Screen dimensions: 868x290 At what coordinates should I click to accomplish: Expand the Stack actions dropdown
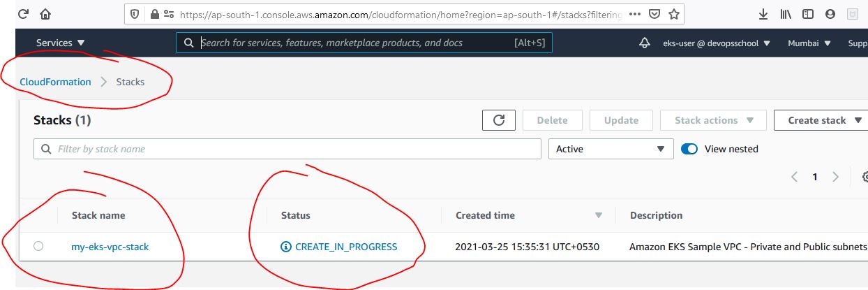[x=713, y=120]
